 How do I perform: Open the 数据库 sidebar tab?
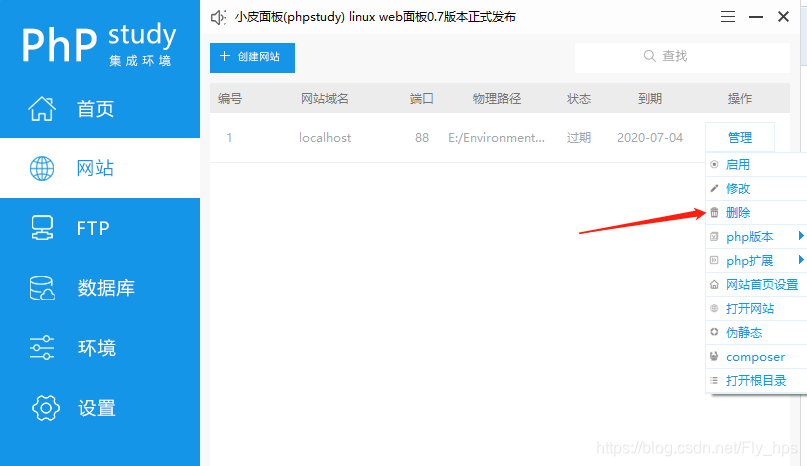(100, 288)
